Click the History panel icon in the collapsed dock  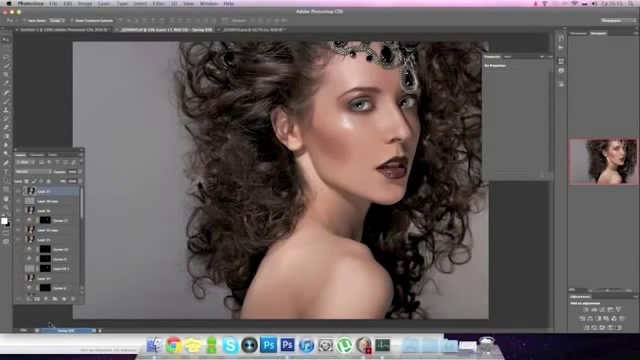[561, 38]
